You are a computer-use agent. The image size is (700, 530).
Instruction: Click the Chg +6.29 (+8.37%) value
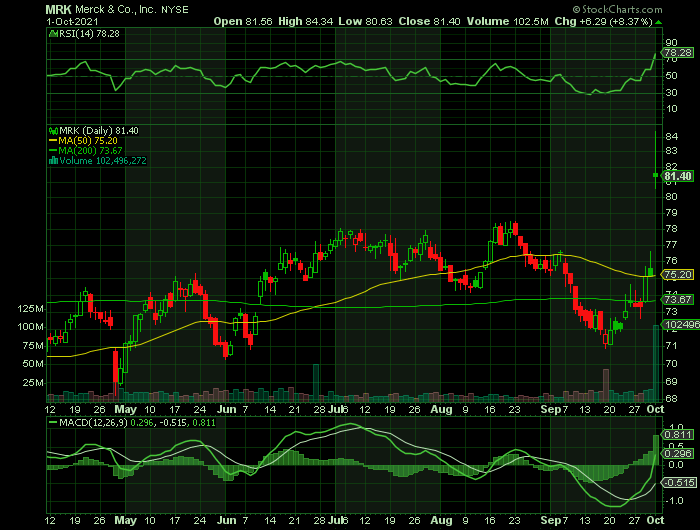[x=604, y=21]
